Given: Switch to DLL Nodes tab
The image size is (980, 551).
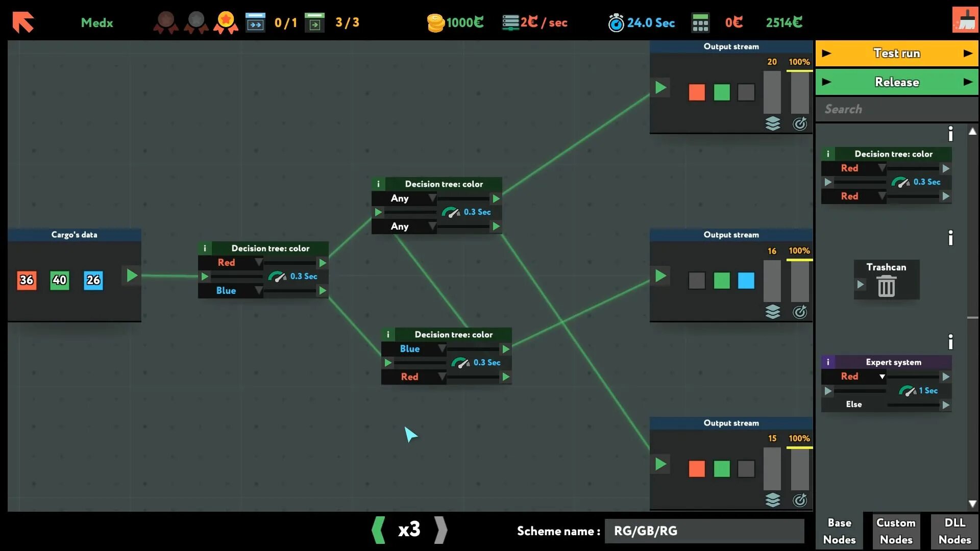Looking at the screenshot, I should click(x=954, y=531).
